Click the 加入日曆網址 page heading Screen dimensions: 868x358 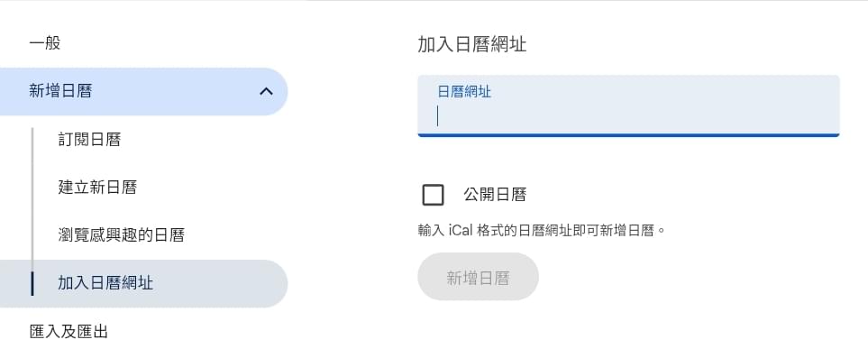(472, 44)
